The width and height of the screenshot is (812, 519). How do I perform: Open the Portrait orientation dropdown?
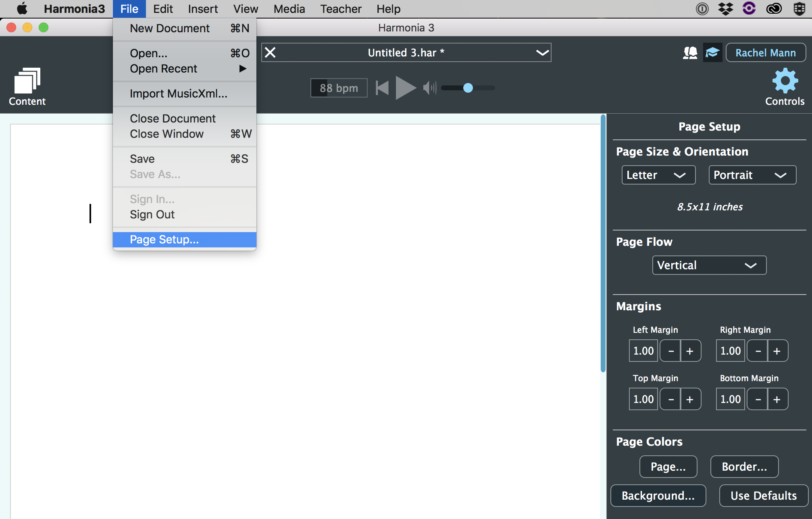tap(752, 175)
